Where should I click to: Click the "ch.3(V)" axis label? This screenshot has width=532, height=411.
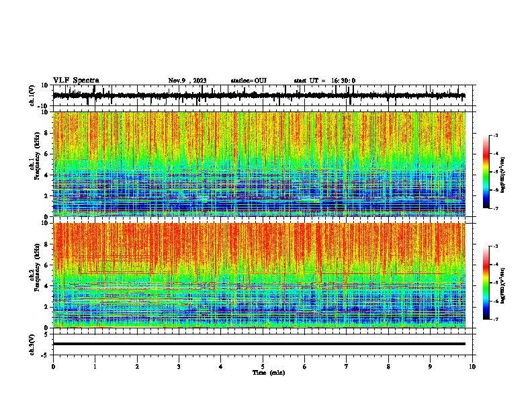pyautogui.click(x=32, y=345)
